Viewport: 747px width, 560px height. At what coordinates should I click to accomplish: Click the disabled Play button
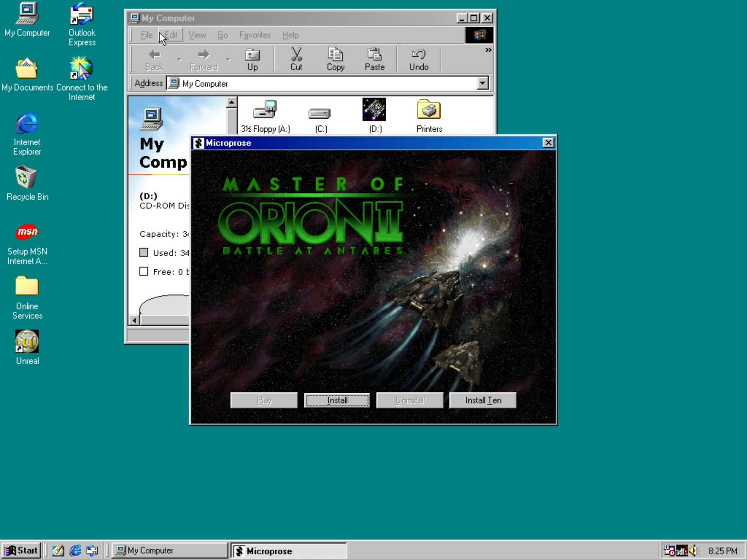tap(264, 401)
